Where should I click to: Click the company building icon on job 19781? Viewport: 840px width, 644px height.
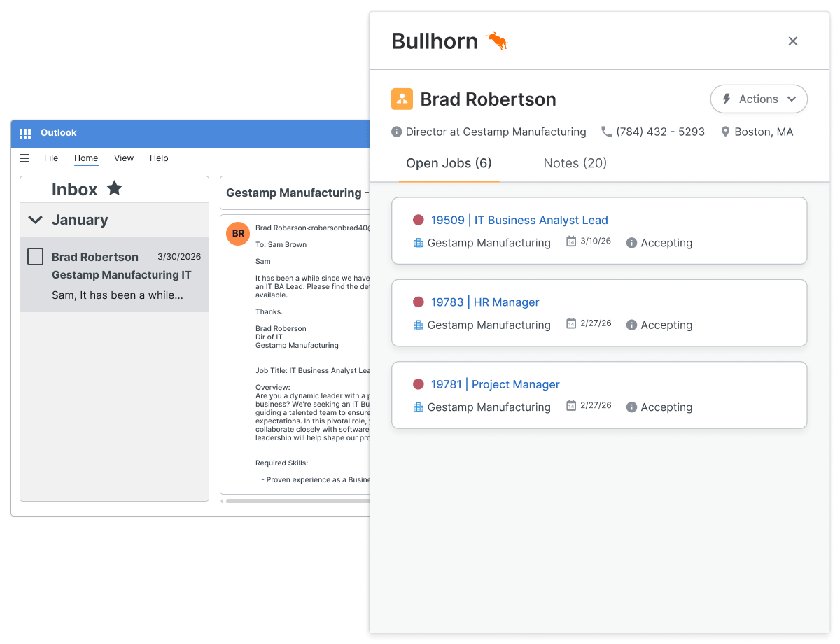coord(419,407)
